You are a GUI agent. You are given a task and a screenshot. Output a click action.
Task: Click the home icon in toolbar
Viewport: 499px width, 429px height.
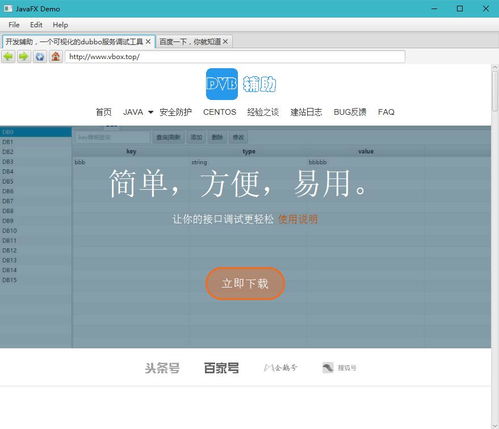click(x=56, y=57)
